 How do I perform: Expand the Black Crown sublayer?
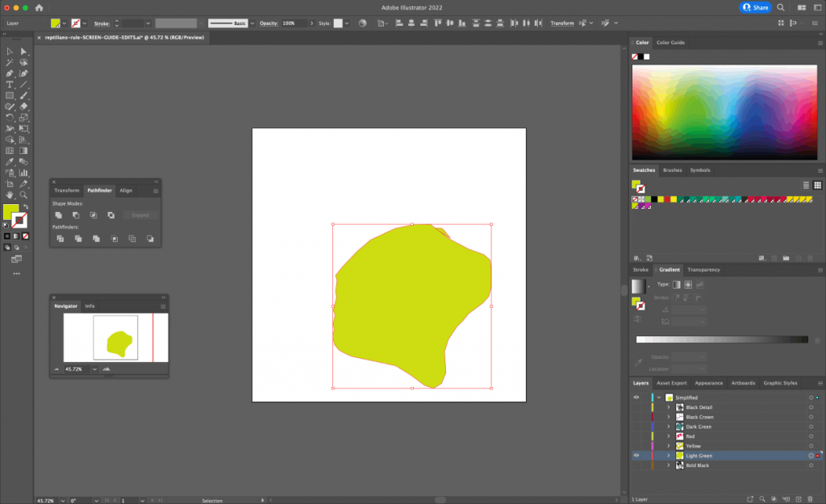click(x=669, y=417)
